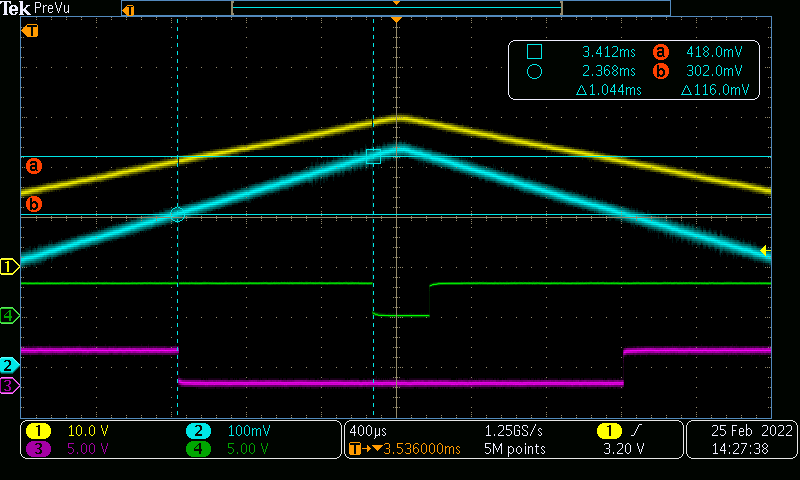Open the 400µs horizontal timebase setting
This screenshot has width=800, height=480.
pyautogui.click(x=366, y=430)
